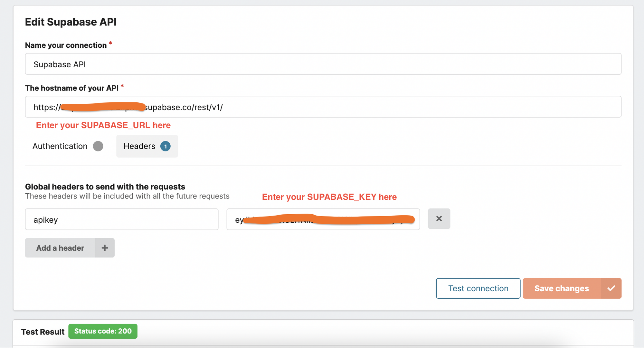This screenshot has height=348, width=644.
Task: Click the Save changes button
Action: click(x=561, y=288)
